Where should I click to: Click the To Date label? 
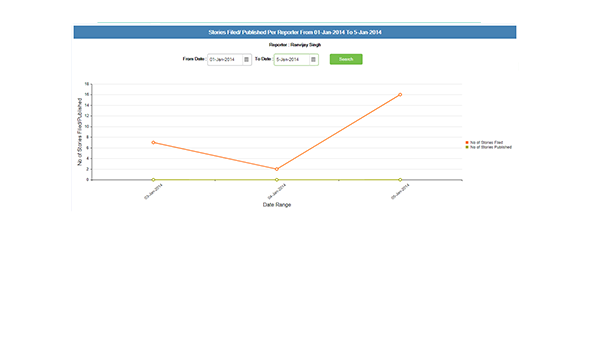click(263, 59)
